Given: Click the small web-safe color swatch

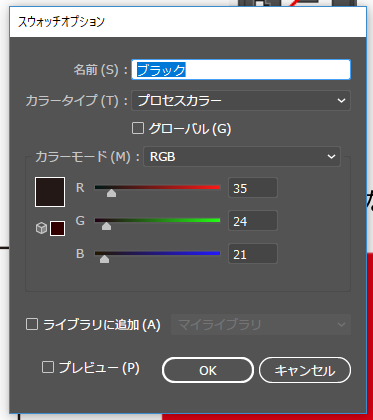Looking at the screenshot, I should [57, 229].
